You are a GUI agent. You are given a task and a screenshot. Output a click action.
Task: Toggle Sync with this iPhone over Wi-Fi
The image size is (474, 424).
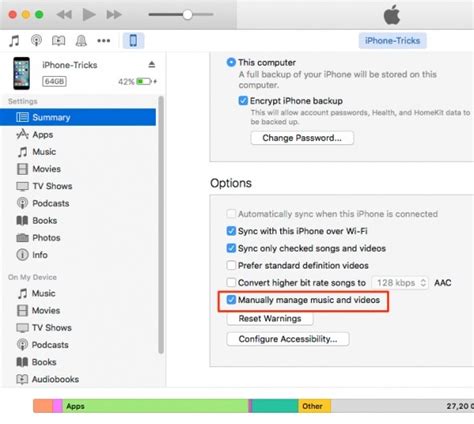point(231,231)
